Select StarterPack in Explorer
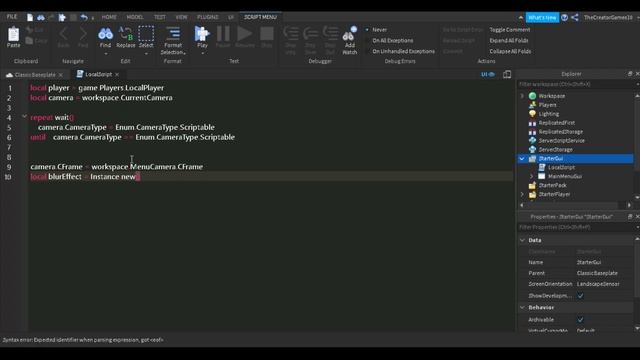Image resolution: width=640 pixels, height=360 pixels. 552,185
